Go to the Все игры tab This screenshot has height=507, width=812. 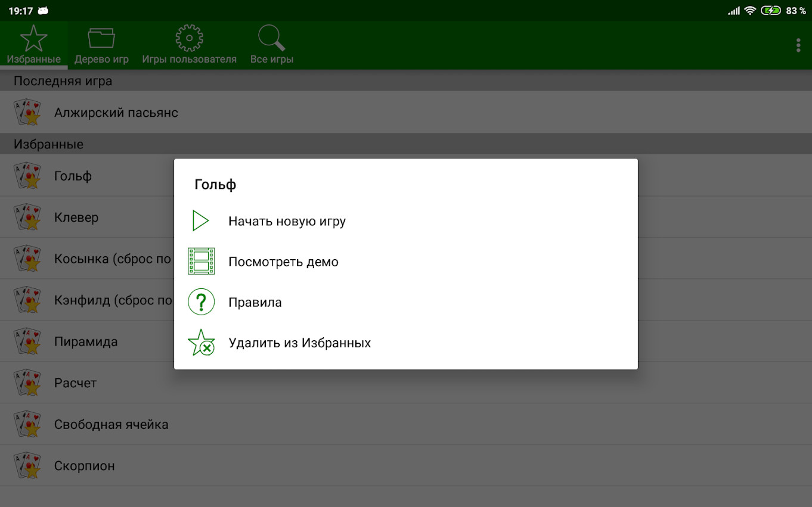click(x=272, y=45)
